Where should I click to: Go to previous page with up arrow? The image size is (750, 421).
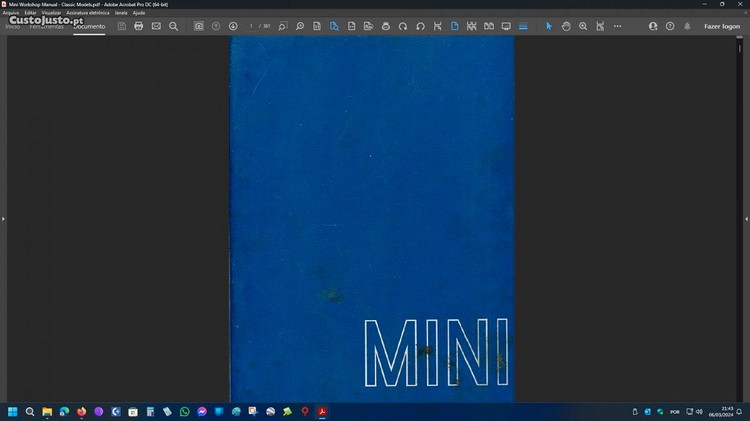(216, 26)
